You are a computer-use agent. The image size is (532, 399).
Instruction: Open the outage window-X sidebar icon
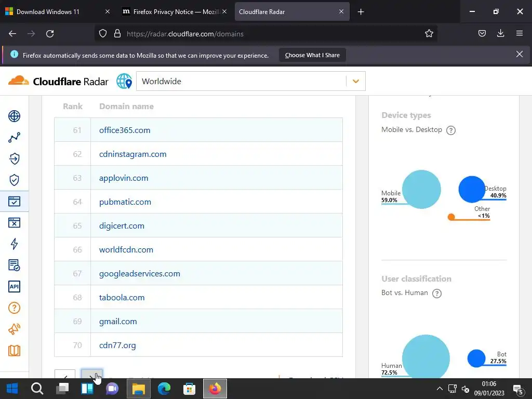14,222
